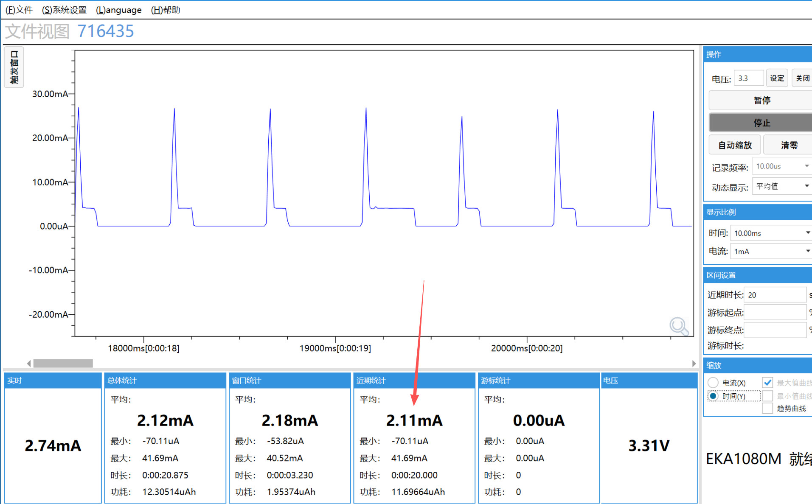Click the 自动缩放 button

pyautogui.click(x=735, y=145)
